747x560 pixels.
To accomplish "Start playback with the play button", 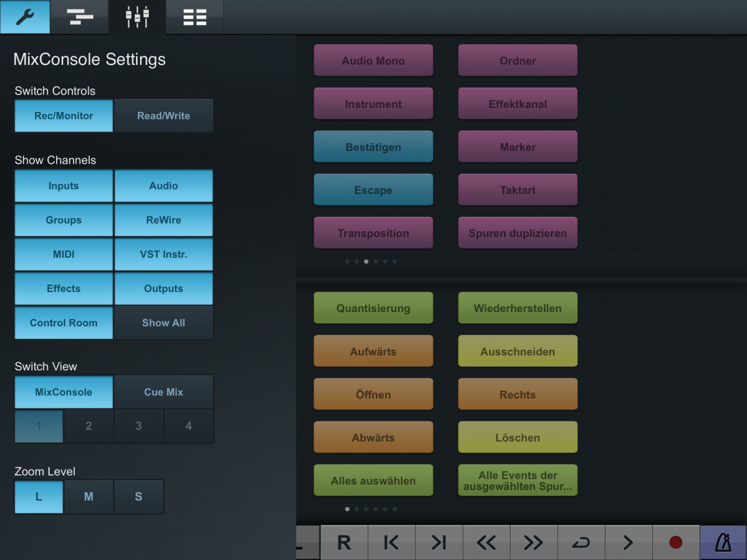I will click(x=629, y=542).
